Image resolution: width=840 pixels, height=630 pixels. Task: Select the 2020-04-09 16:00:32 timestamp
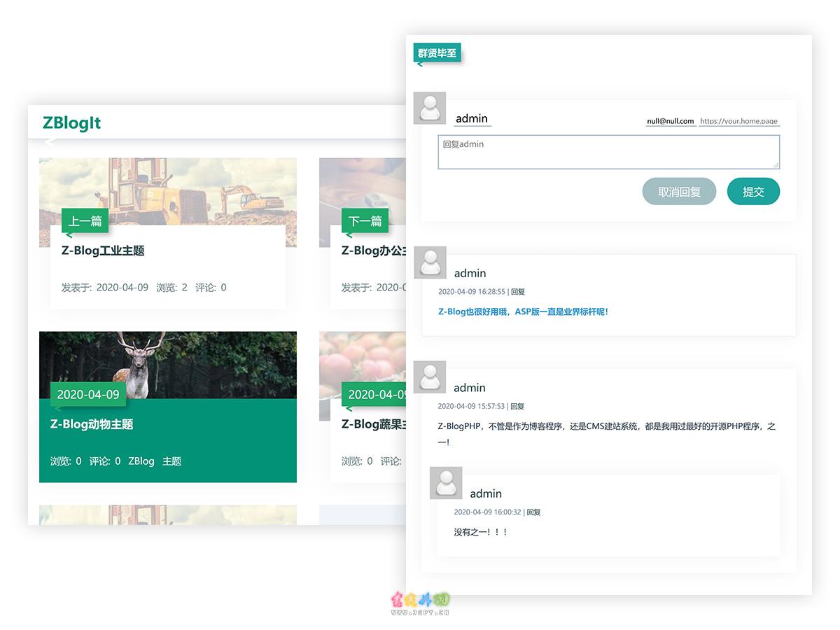[x=487, y=512]
